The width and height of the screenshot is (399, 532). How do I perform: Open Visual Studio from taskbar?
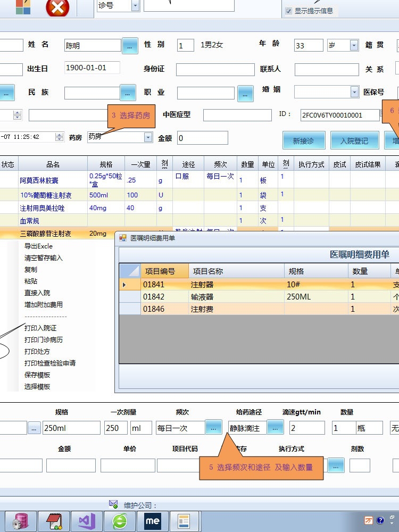tap(87, 521)
